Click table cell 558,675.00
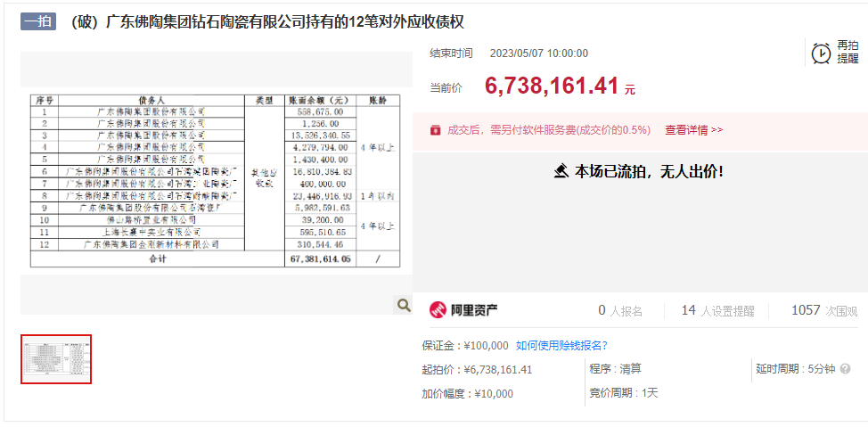Screen dimensions: 868x427 (320, 111)
